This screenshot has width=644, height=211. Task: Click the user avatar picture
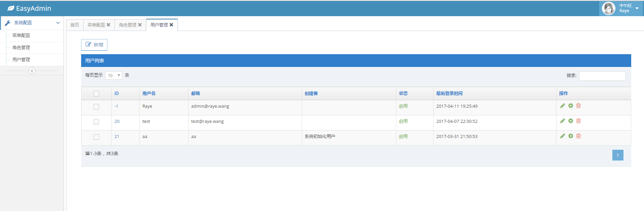pos(609,8)
